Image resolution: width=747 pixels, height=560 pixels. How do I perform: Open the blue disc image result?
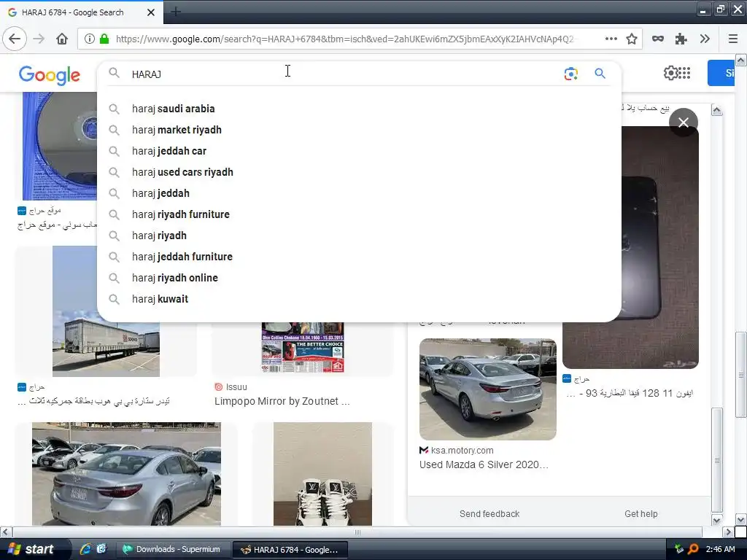pyautogui.click(x=60, y=146)
